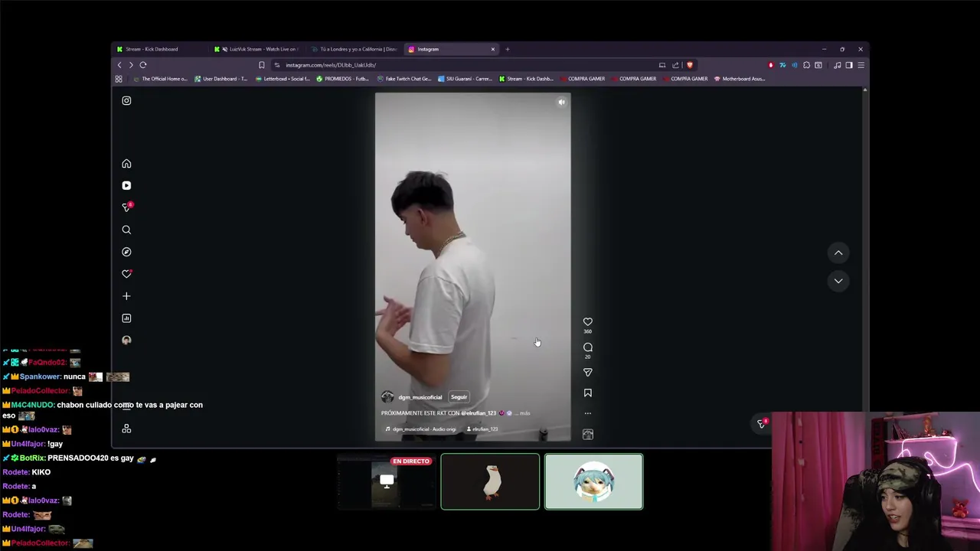Open floating messages button at bottom right
The image size is (980, 551).
click(x=761, y=423)
